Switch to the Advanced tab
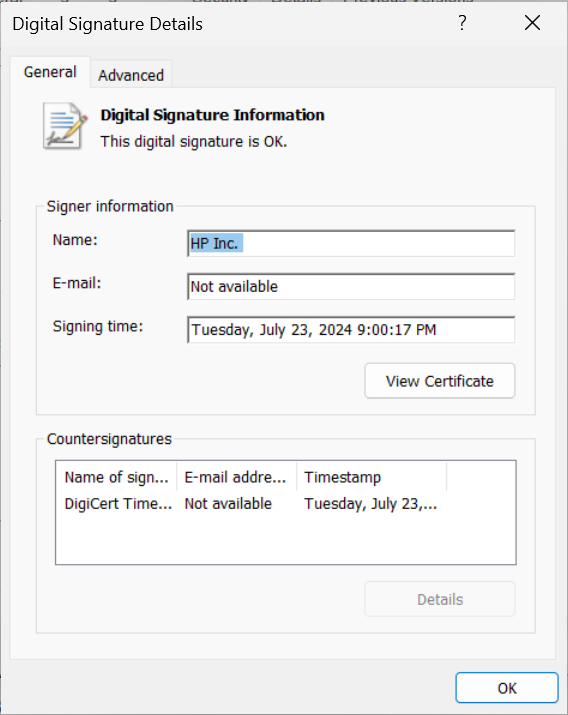Viewport: 568px width, 715px height. click(x=131, y=75)
